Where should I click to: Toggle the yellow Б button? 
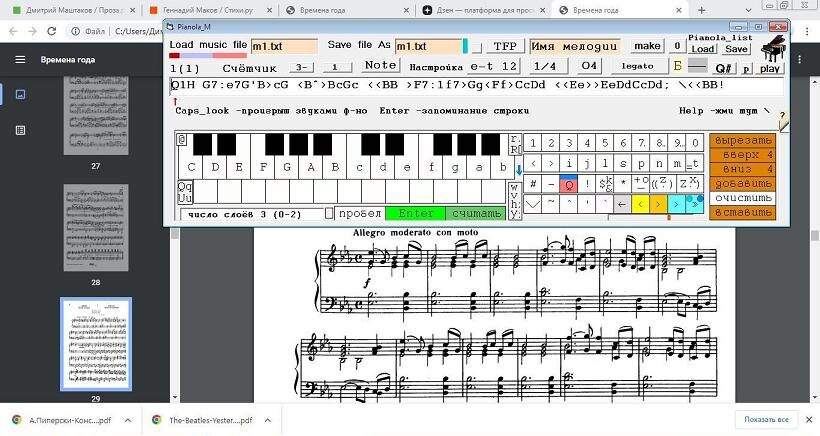click(678, 66)
